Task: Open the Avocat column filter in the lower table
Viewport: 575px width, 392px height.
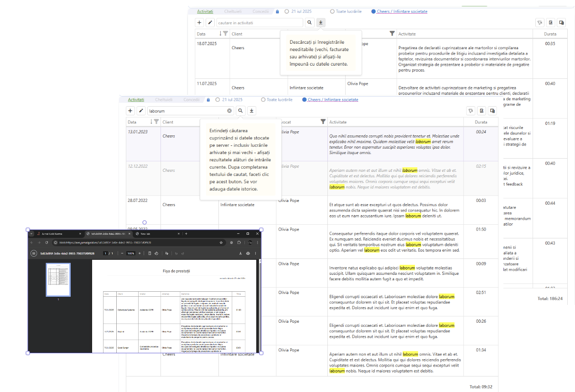Action: click(x=323, y=122)
